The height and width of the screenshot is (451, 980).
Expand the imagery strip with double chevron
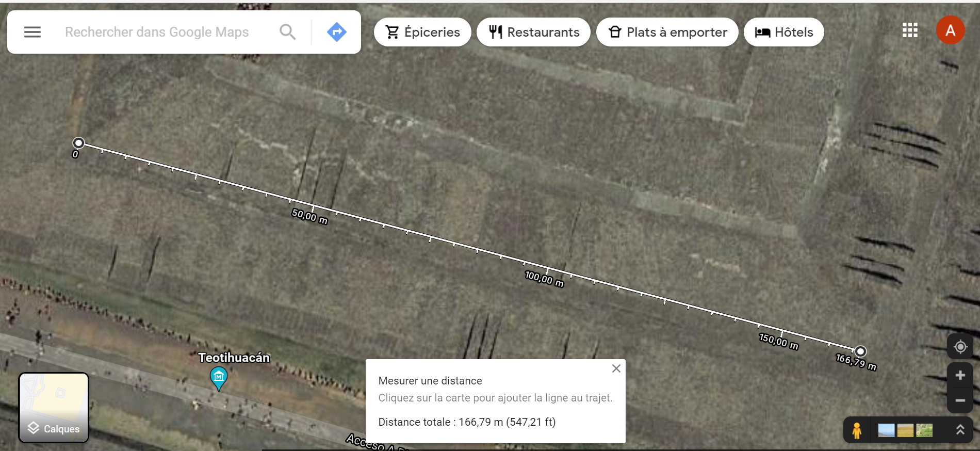click(960, 430)
